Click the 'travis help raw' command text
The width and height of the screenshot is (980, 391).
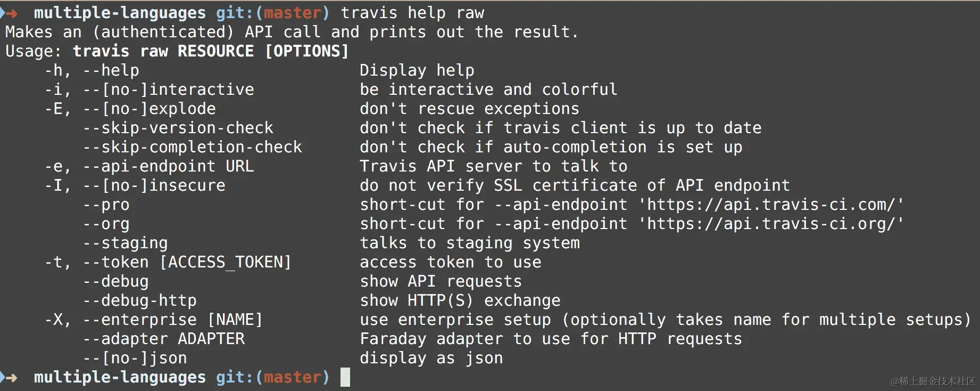412,13
